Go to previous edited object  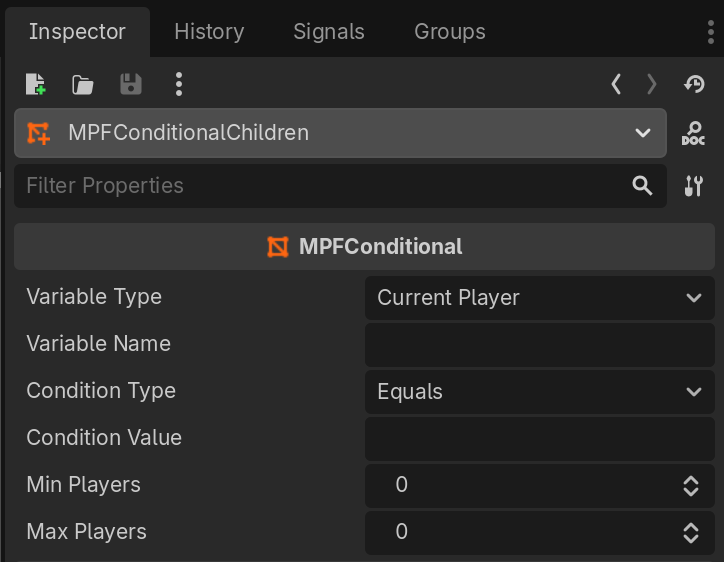coord(616,84)
